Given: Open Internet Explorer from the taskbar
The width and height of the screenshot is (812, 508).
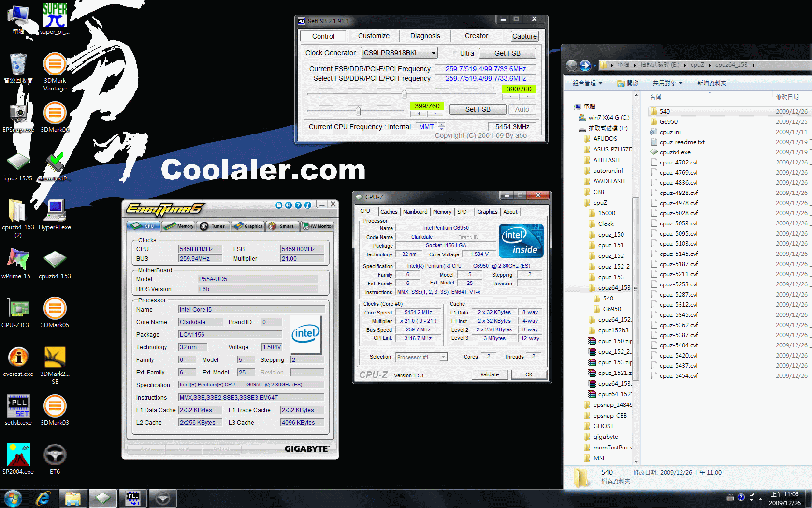Looking at the screenshot, I should [x=43, y=498].
